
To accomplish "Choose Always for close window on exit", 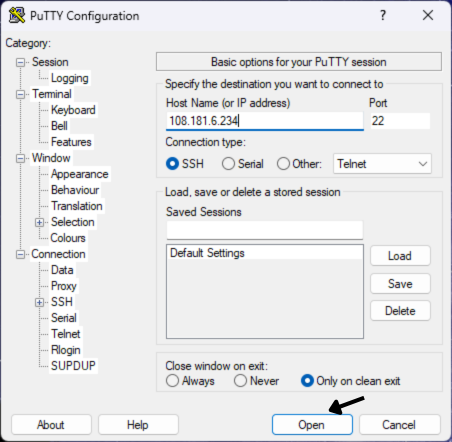I will [172, 381].
